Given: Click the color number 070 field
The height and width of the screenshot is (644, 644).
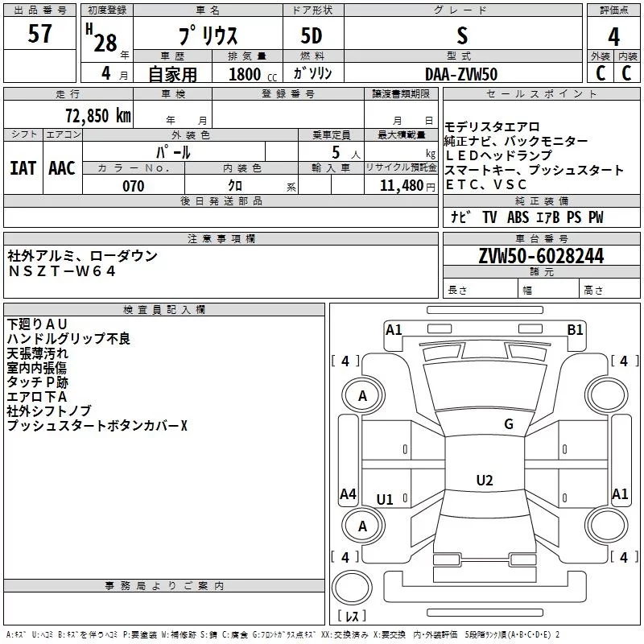Looking at the screenshot, I should (x=133, y=186).
